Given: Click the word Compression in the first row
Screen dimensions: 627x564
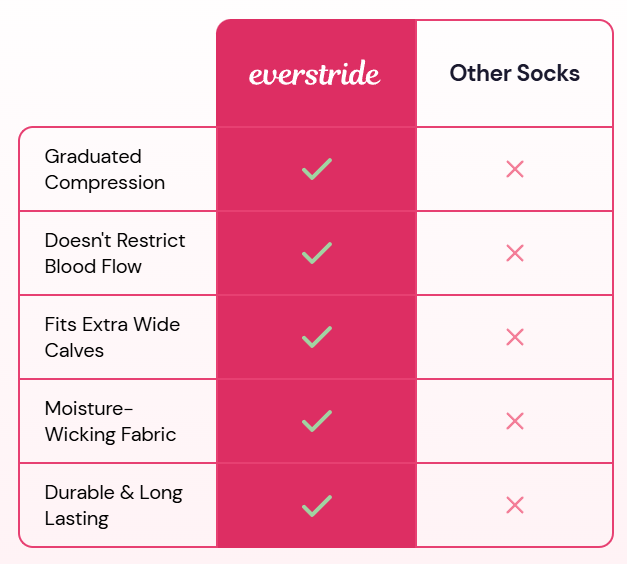Looking at the screenshot, I should tap(105, 183).
